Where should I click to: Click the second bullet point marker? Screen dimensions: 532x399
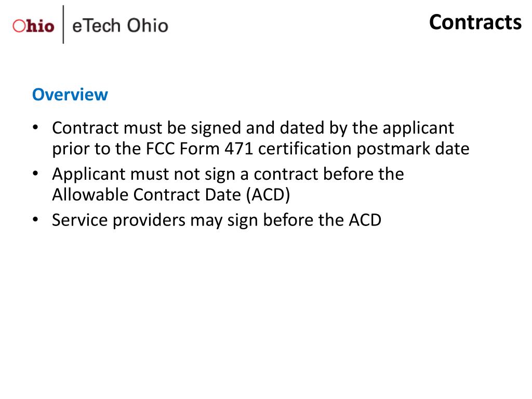(x=35, y=174)
